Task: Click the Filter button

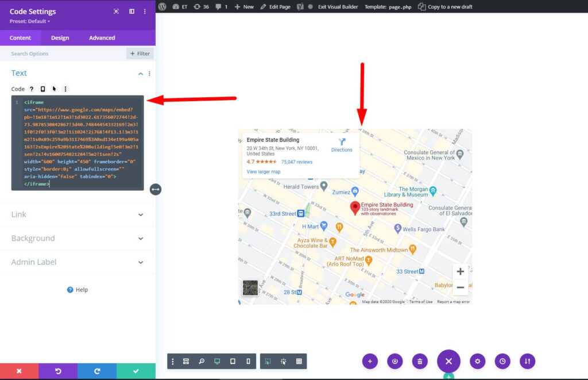Action: (140, 53)
